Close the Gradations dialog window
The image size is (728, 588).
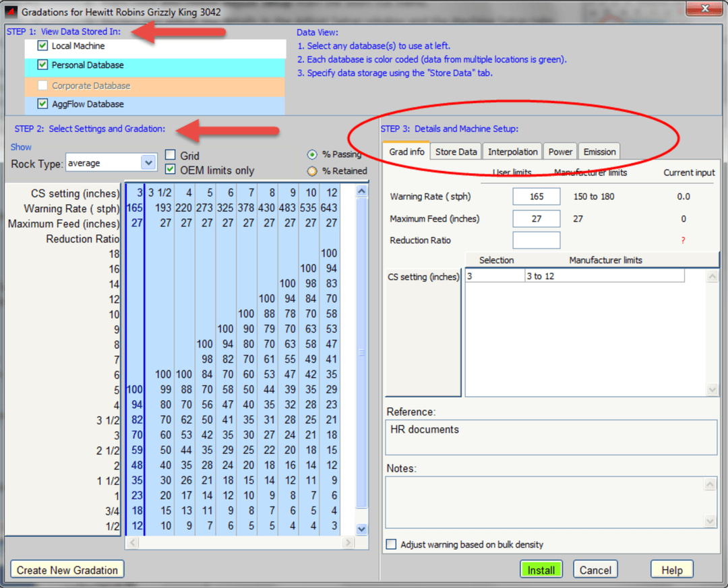tap(704, 9)
